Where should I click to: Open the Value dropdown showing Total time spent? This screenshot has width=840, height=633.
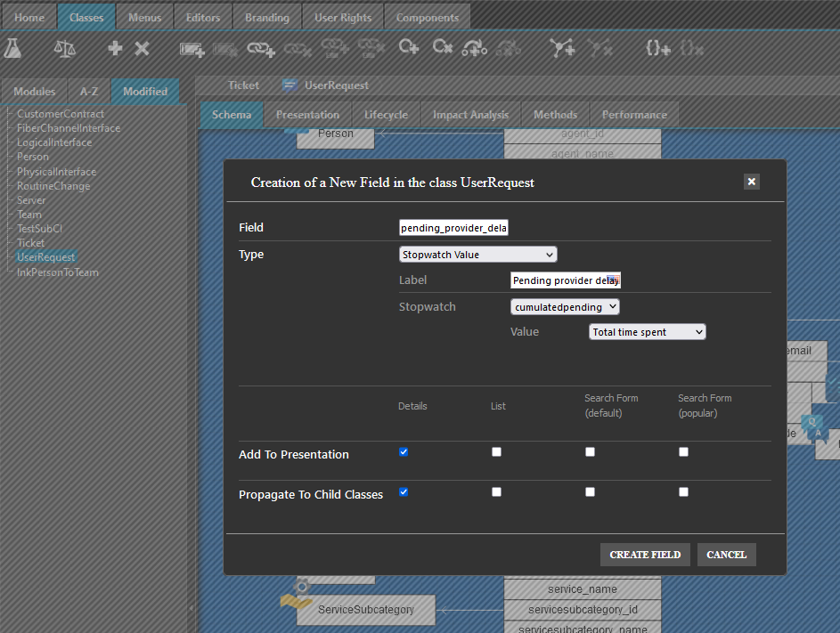(647, 332)
